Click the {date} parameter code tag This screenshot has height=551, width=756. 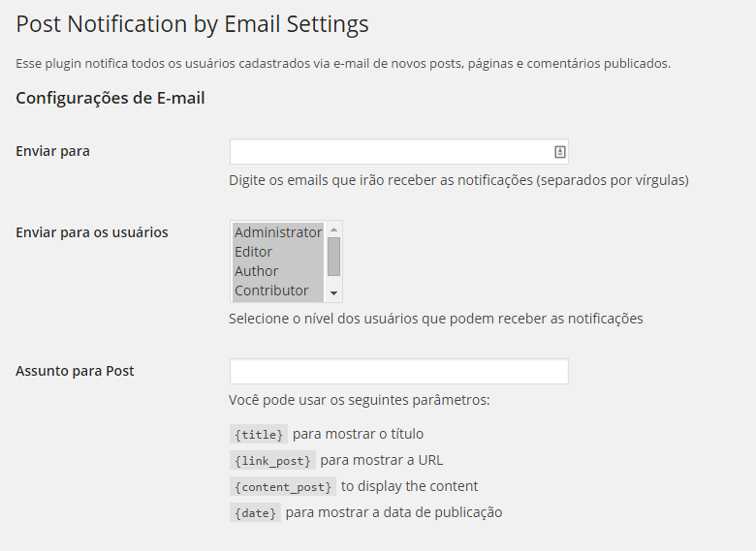(x=255, y=512)
